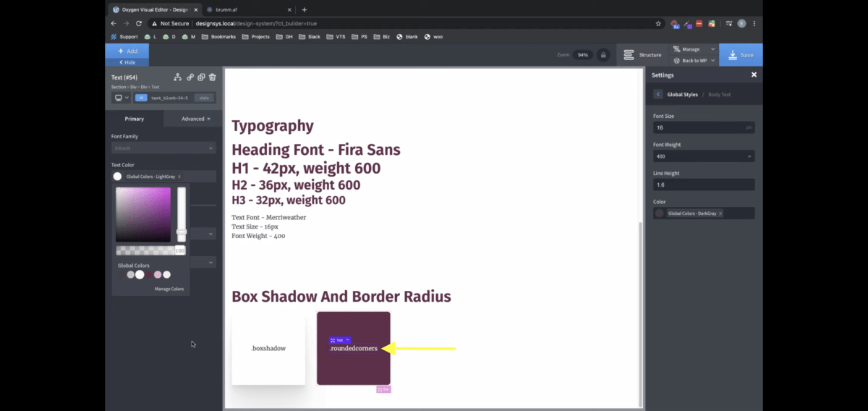This screenshot has width=868, height=411.
Task: Close the Settings panel with X
Action: pyautogui.click(x=754, y=75)
